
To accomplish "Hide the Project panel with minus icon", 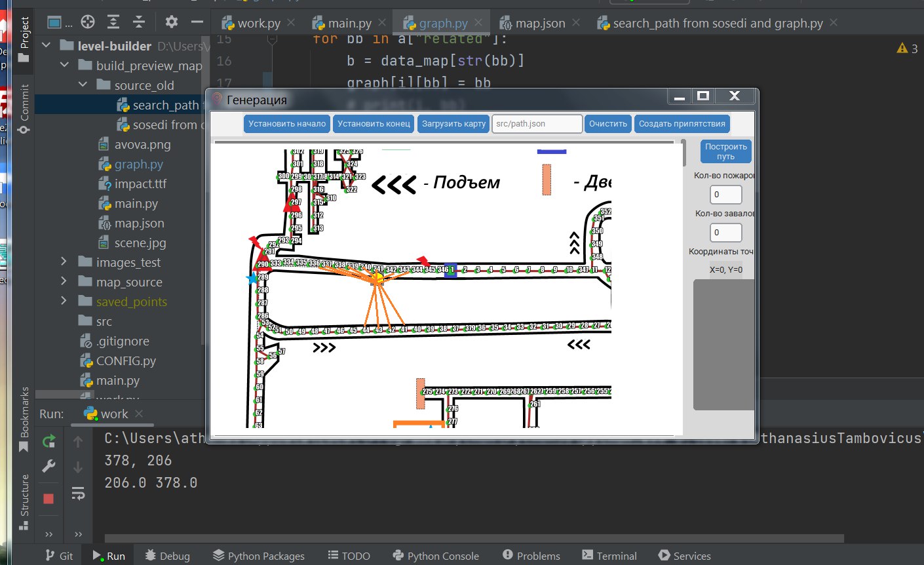I will pyautogui.click(x=197, y=22).
